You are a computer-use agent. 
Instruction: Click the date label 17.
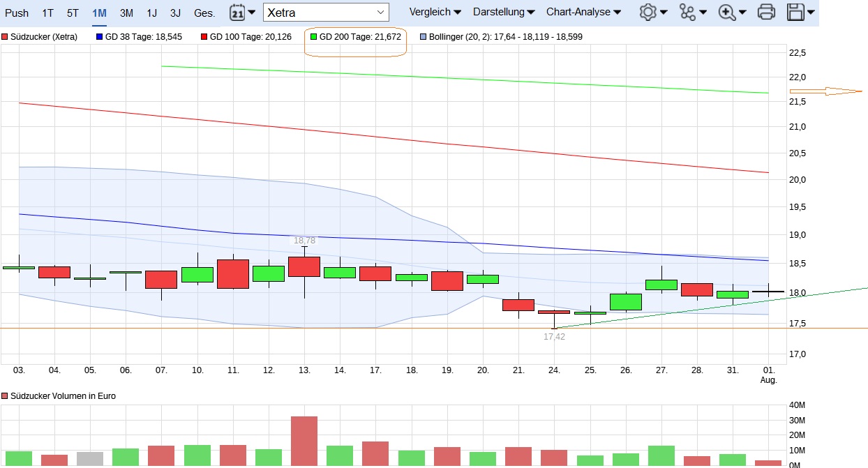[x=375, y=370]
